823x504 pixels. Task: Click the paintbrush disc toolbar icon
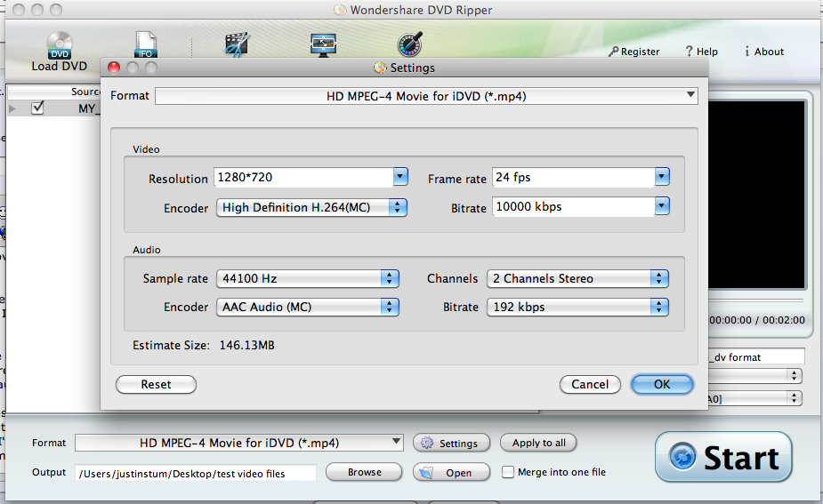pyautogui.click(x=409, y=44)
